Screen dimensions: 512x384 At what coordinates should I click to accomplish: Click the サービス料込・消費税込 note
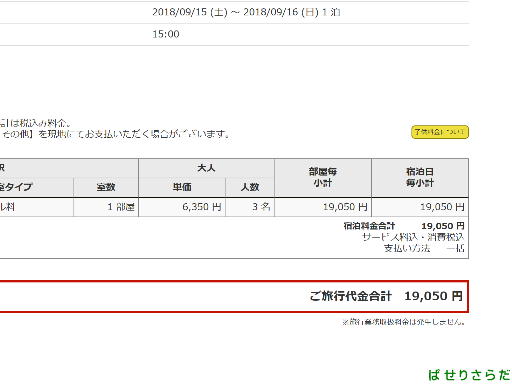(x=413, y=237)
